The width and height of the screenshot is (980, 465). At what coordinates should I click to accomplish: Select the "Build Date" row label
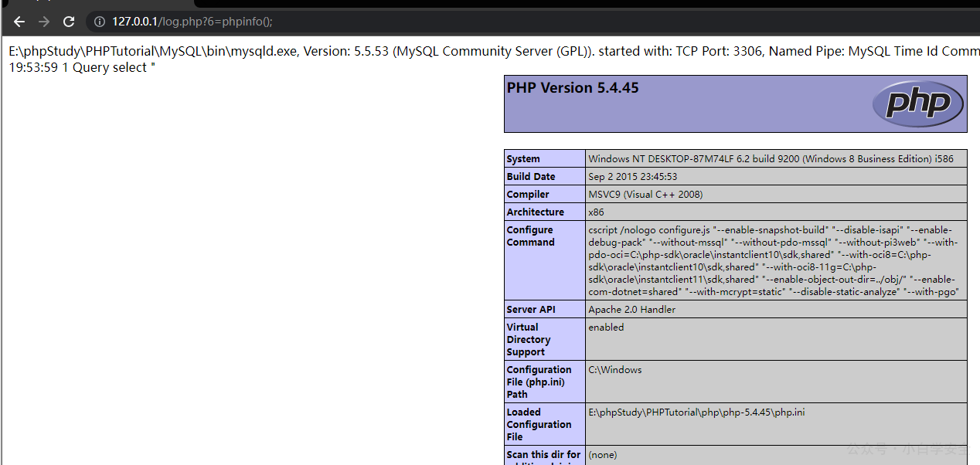pos(531,177)
